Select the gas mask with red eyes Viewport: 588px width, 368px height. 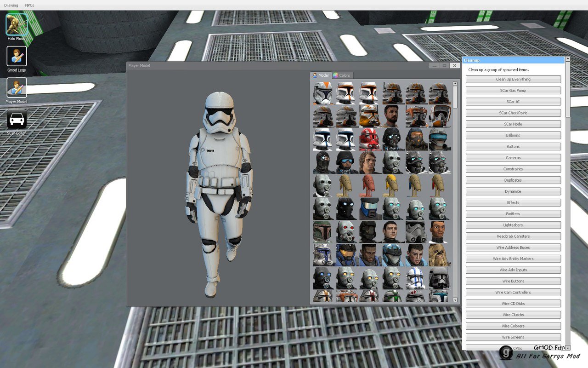tap(347, 231)
